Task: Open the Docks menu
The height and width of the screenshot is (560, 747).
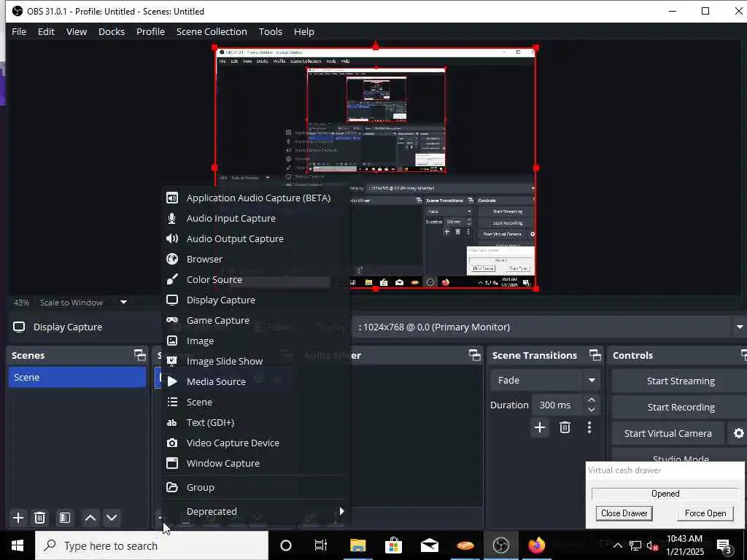Action: point(112,32)
